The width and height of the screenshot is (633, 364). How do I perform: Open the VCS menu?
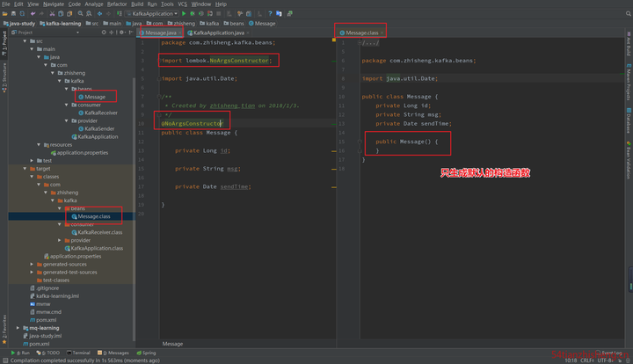pos(183,4)
